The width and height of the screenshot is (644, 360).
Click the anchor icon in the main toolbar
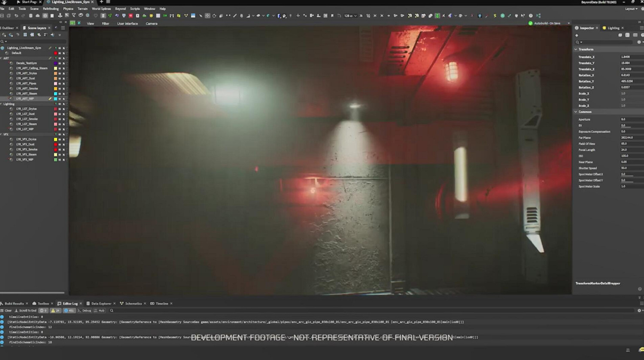click(60, 16)
